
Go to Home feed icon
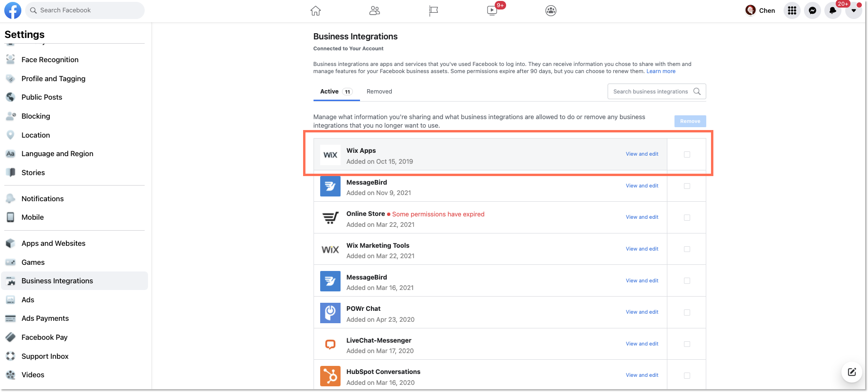coord(316,10)
